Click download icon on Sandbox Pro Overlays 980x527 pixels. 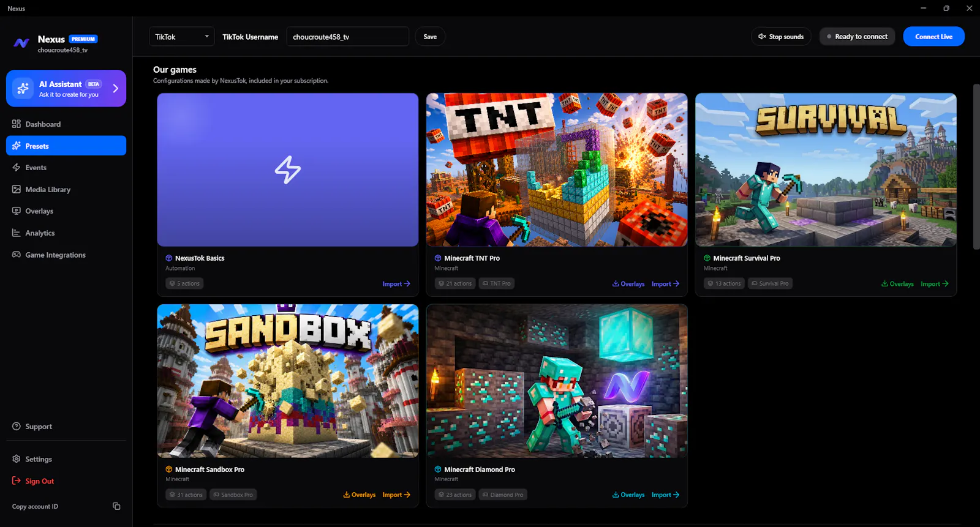coord(346,495)
